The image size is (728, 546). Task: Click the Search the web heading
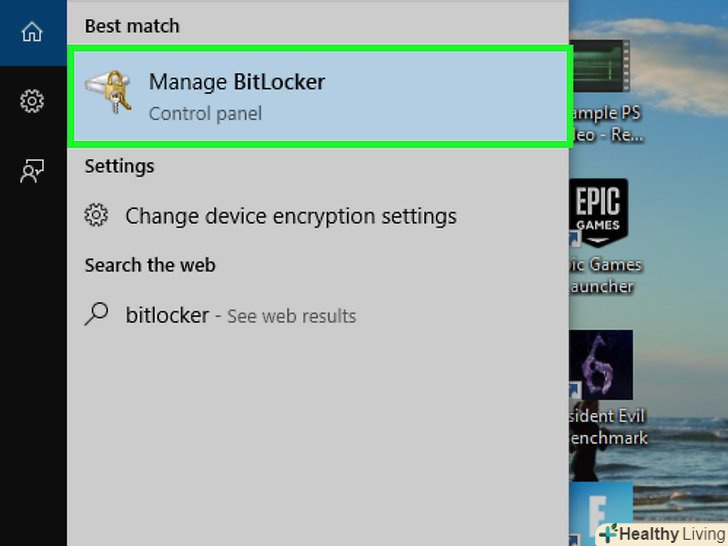point(149,265)
